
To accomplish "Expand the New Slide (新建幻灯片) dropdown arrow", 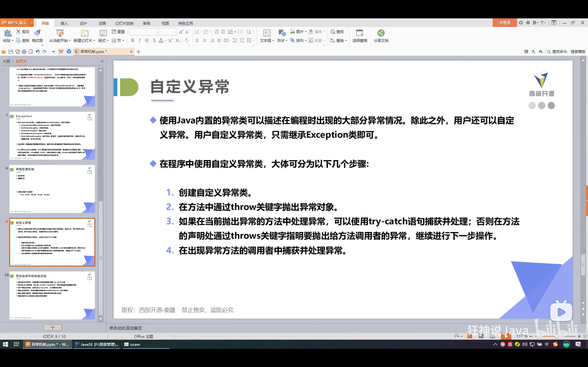I will 94,41.
